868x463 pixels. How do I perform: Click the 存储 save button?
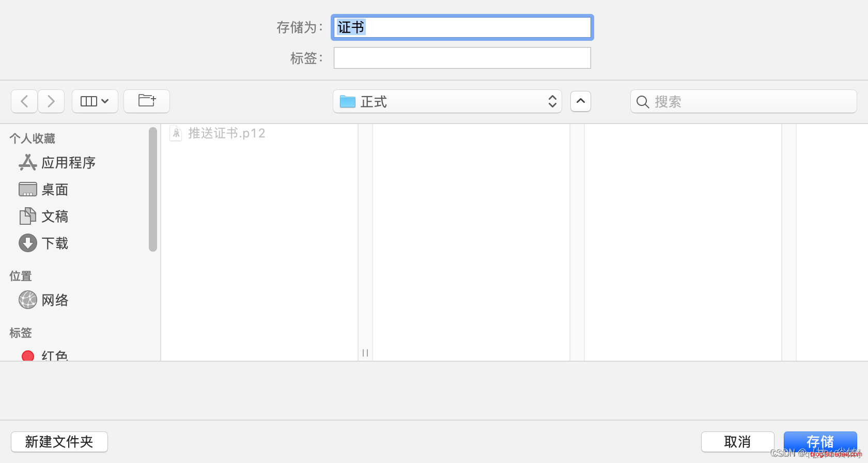point(820,442)
